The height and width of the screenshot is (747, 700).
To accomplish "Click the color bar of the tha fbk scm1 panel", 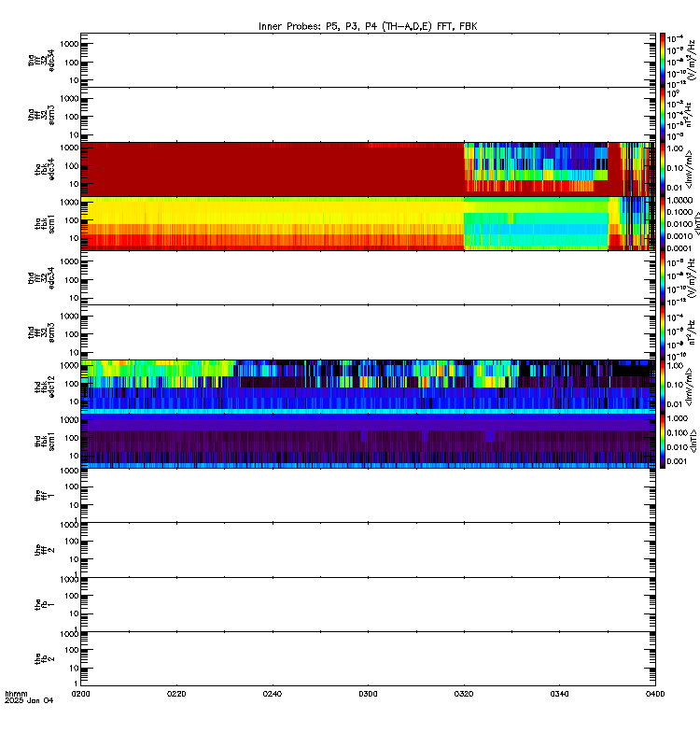I will click(x=663, y=223).
